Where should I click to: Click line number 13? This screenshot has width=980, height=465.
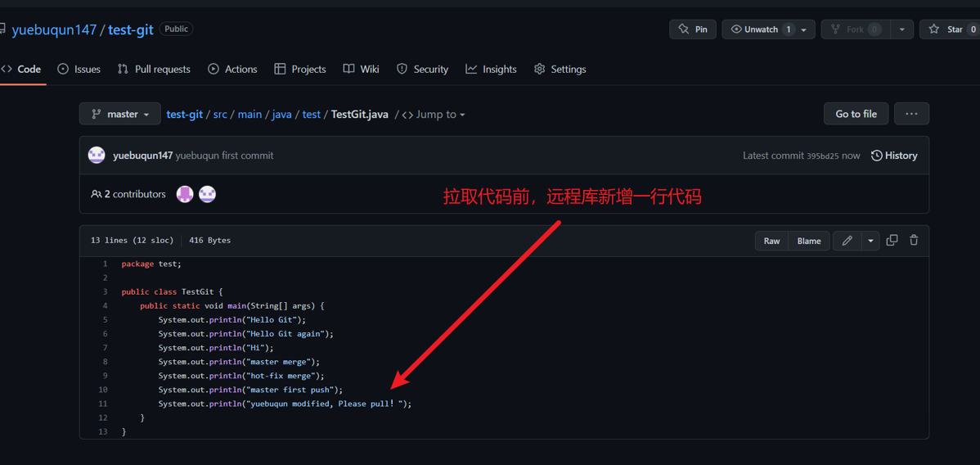[103, 431]
